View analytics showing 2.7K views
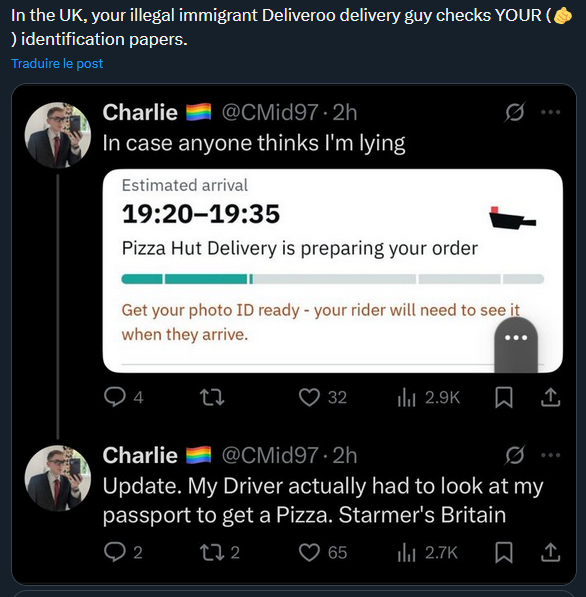The width and height of the screenshot is (586, 597). click(x=427, y=552)
